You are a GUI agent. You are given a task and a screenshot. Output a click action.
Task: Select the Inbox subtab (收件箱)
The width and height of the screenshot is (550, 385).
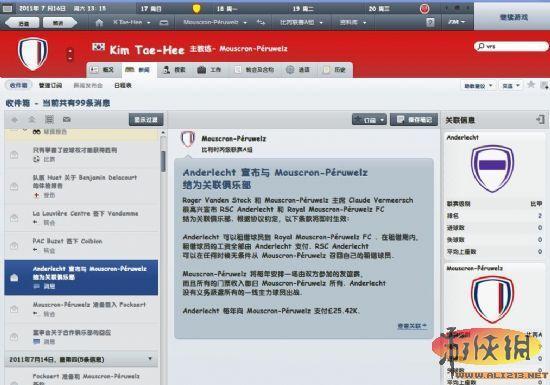point(18,85)
